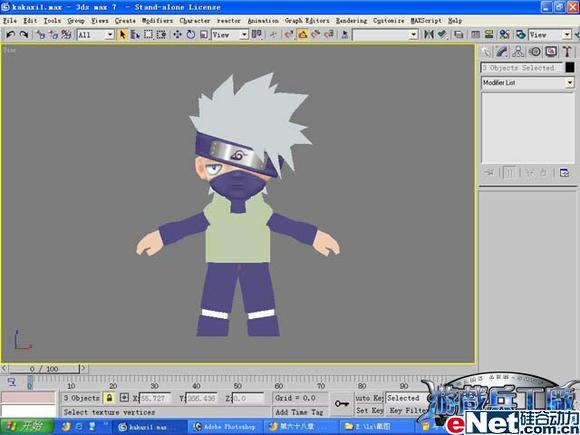The image size is (580, 435).
Task: Toggle Absolute/Offset transform type-in mode
Action: (x=124, y=398)
